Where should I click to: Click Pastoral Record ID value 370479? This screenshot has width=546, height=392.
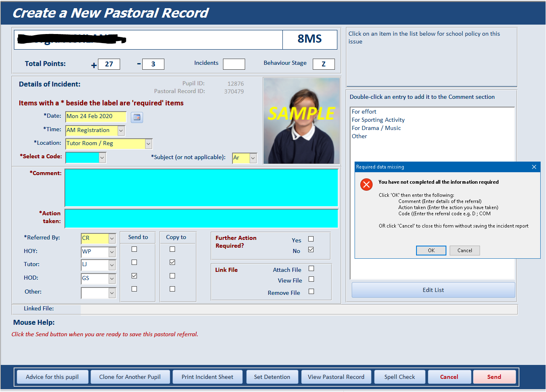234,91
